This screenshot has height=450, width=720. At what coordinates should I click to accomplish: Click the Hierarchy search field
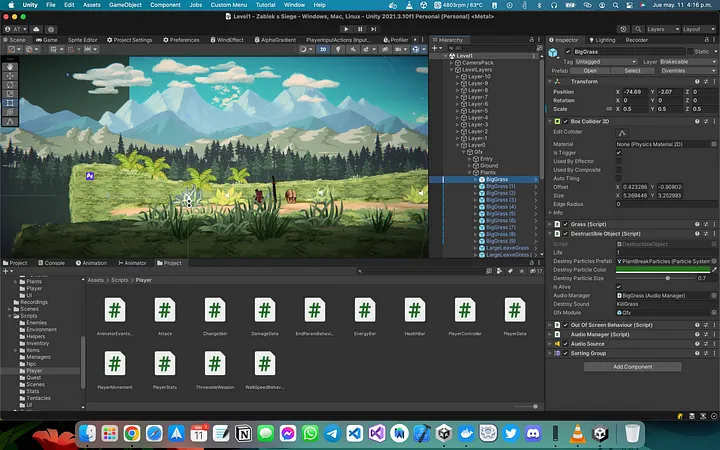(x=492, y=48)
